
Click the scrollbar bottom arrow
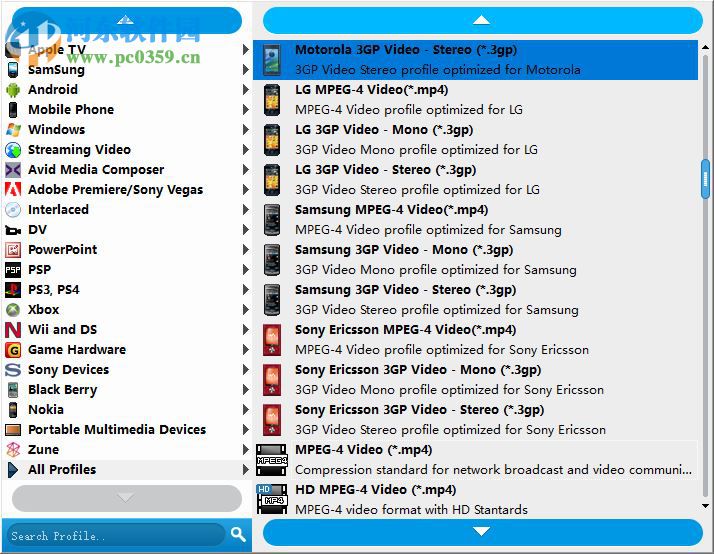[x=705, y=506]
